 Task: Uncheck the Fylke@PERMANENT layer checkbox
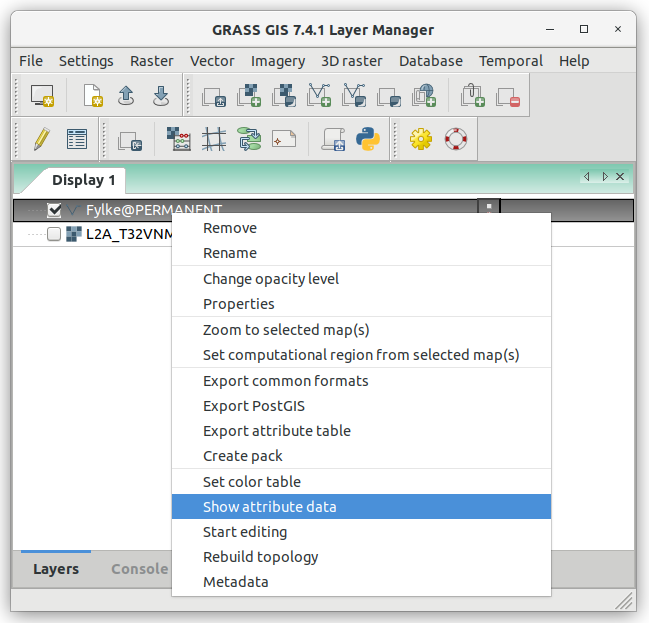[54, 210]
